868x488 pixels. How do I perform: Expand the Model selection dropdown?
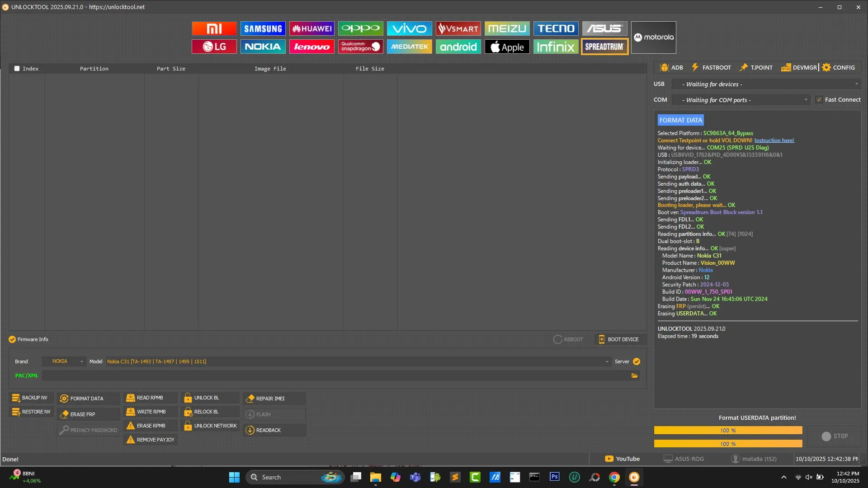point(607,361)
